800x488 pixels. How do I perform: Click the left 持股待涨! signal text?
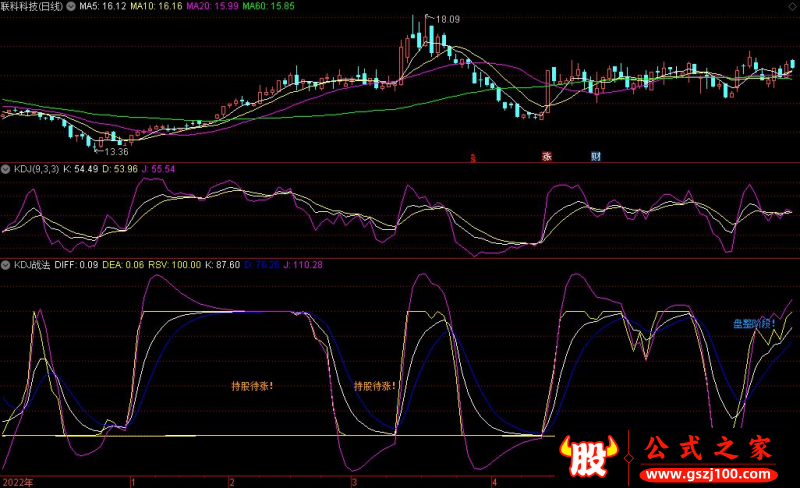point(252,385)
